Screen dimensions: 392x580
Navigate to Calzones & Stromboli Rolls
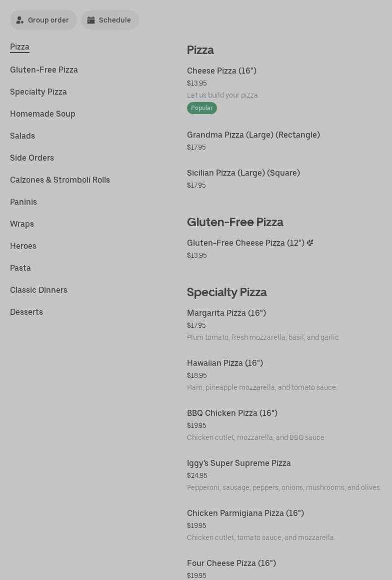click(60, 180)
